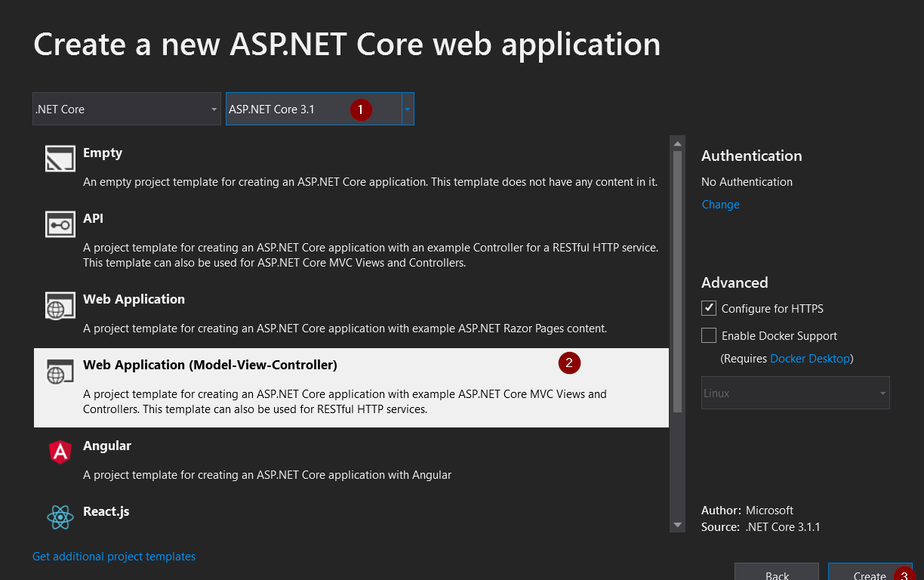
Task: Click the template list scroll down arrow
Action: [x=677, y=525]
